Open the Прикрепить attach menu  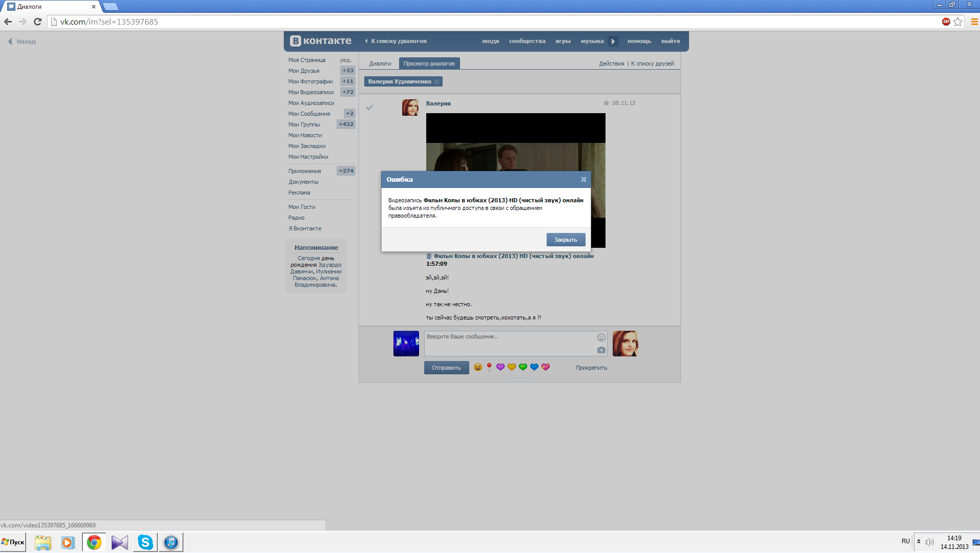pos(591,368)
